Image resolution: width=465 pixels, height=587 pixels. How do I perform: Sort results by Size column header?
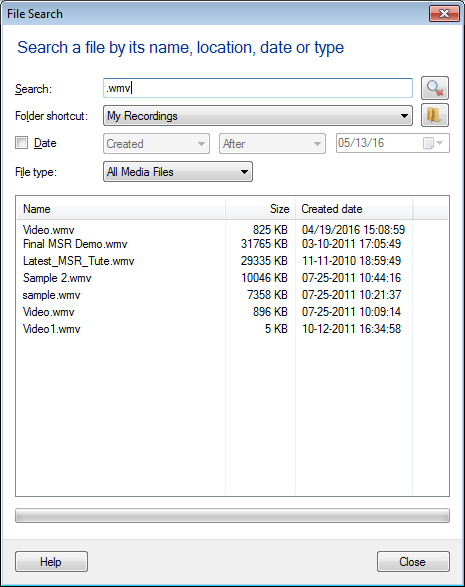pos(261,209)
